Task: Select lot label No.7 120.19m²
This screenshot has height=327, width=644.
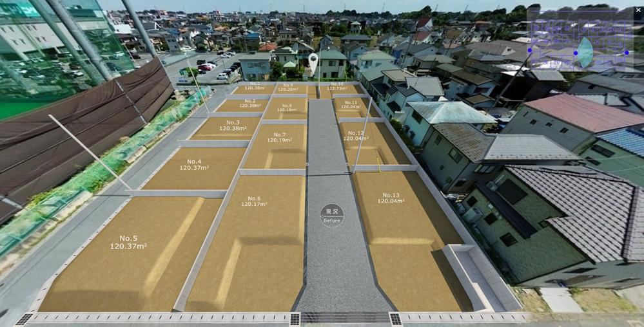Action: 279,138
